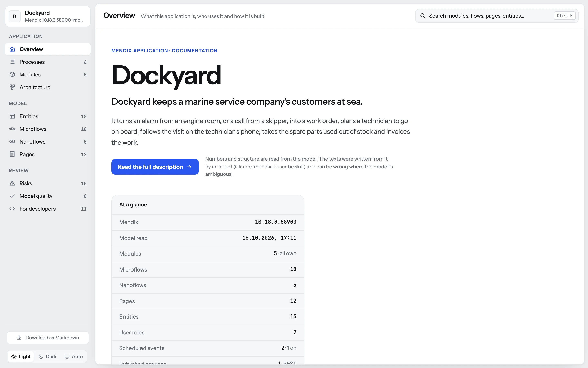This screenshot has width=588, height=368.
Task: Click the Risks warning triangle icon
Action: [12, 183]
